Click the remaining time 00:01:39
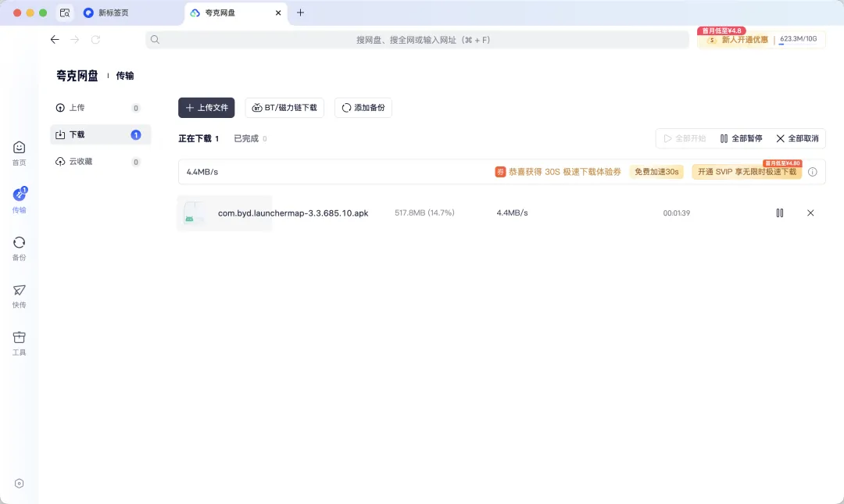The width and height of the screenshot is (844, 504). point(677,213)
